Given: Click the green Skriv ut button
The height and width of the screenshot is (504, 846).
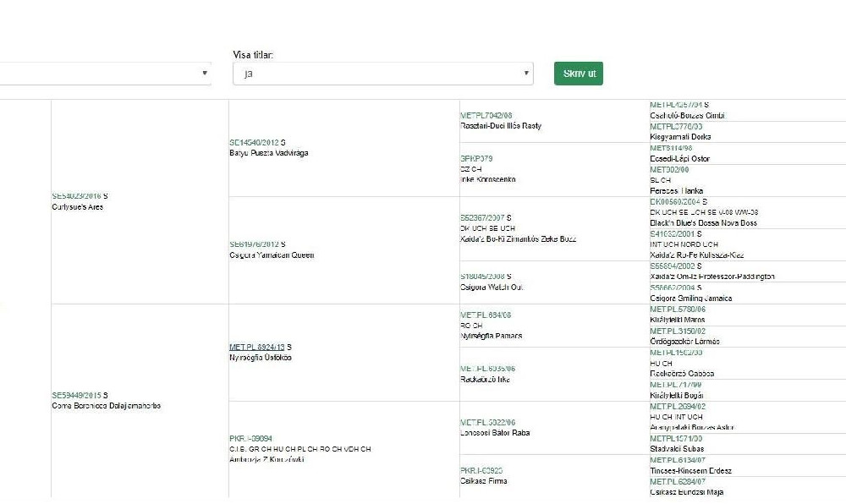Looking at the screenshot, I should [579, 74].
